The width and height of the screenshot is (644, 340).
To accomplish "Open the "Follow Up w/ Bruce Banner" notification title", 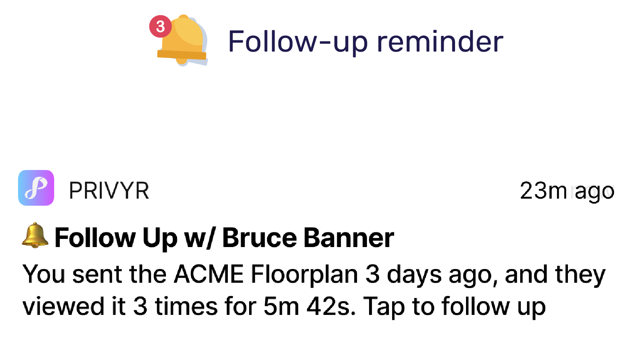I will click(x=224, y=238).
